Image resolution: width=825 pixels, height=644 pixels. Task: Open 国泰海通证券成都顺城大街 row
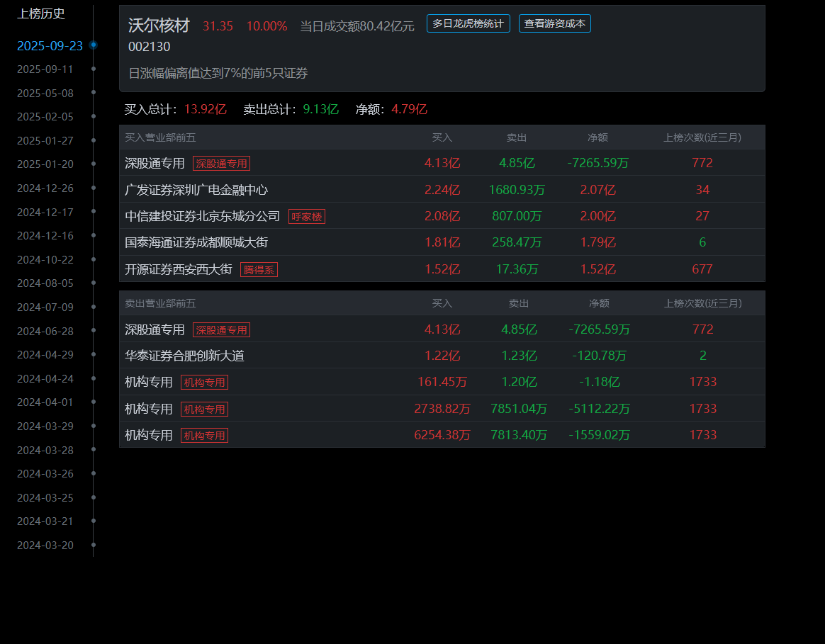pyautogui.click(x=442, y=242)
